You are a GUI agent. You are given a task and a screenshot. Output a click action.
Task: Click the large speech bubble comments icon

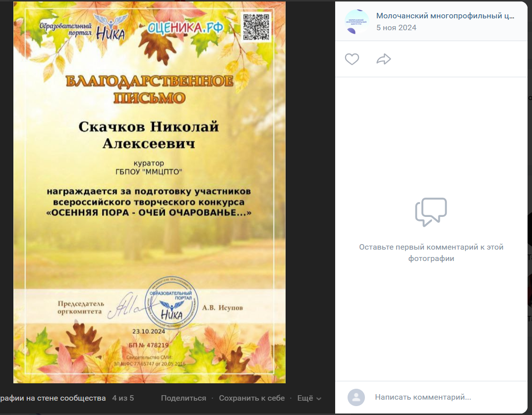pyautogui.click(x=430, y=212)
